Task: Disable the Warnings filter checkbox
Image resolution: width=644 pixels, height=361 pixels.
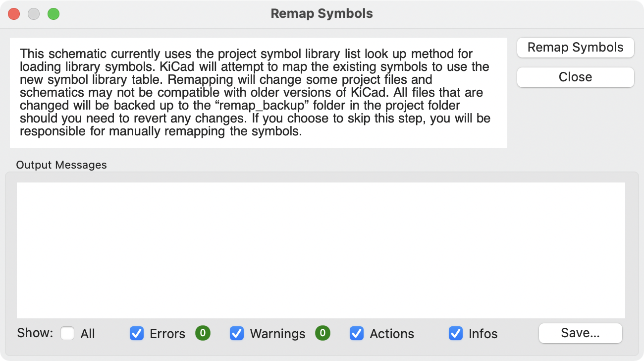Action: tap(237, 334)
